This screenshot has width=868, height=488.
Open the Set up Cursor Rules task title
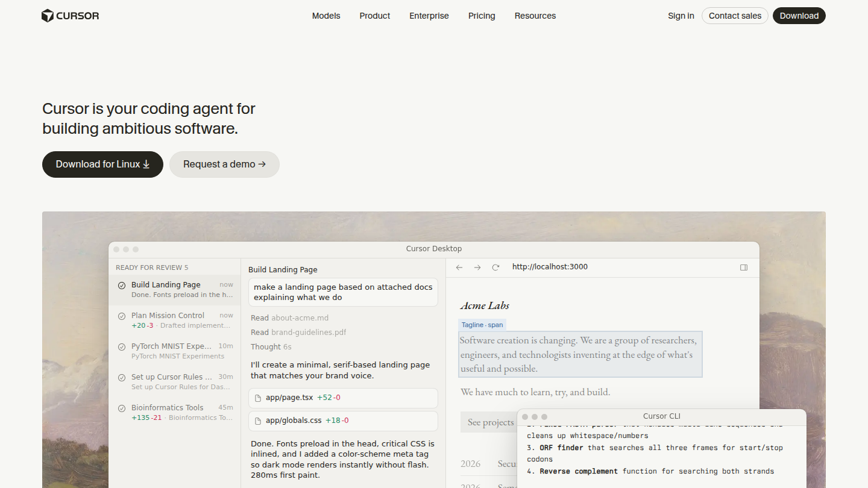tap(172, 377)
